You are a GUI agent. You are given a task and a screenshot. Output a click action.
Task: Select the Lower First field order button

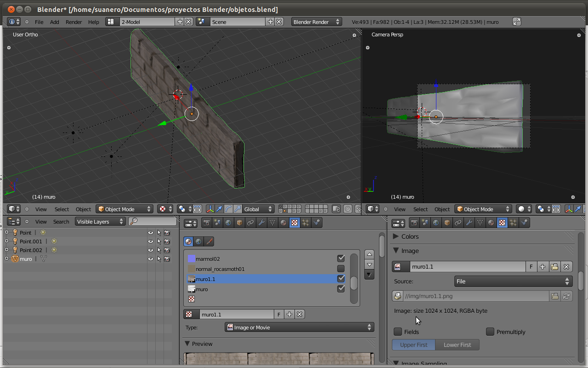tap(457, 345)
